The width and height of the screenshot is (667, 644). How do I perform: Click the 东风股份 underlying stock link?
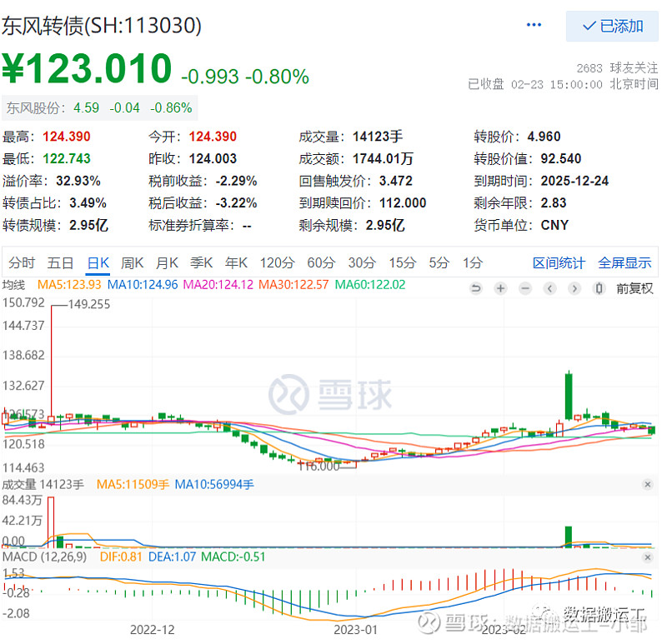point(99,108)
